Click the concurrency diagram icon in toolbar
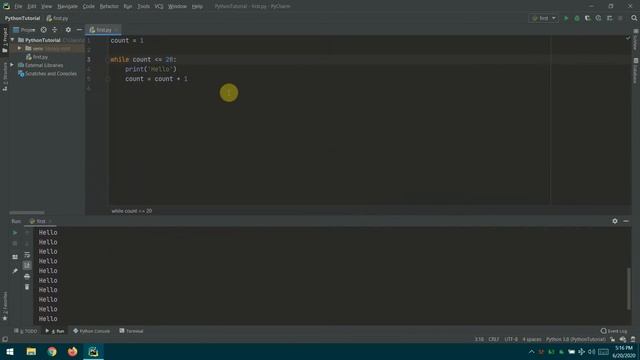Image resolution: width=640 pixels, height=360 pixels. 609,18
